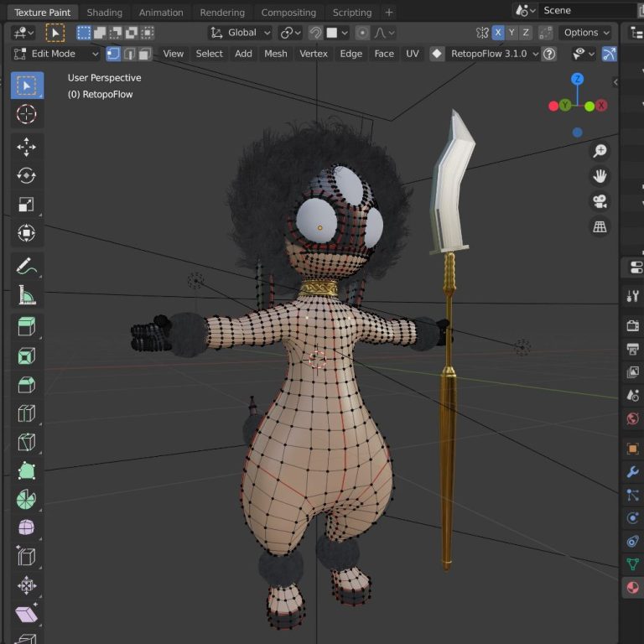
Task: Switch to the Shading workspace tab
Action: [x=104, y=13]
